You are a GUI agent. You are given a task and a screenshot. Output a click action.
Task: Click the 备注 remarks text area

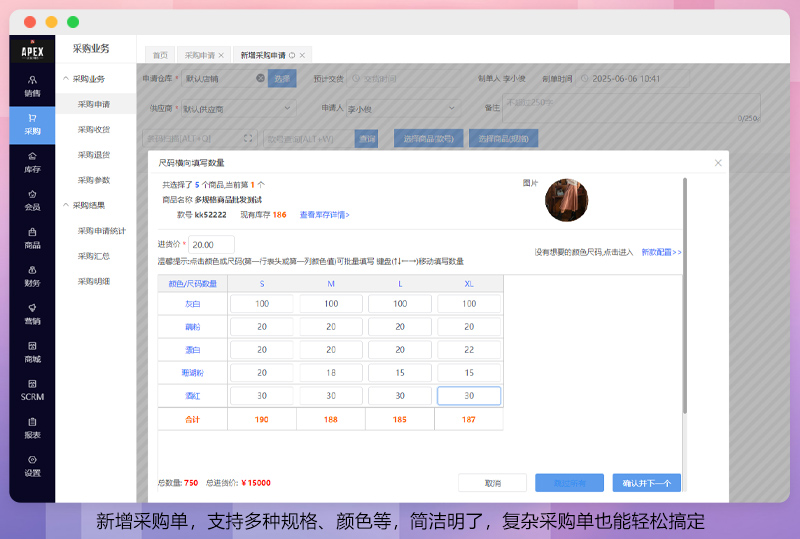(631, 108)
